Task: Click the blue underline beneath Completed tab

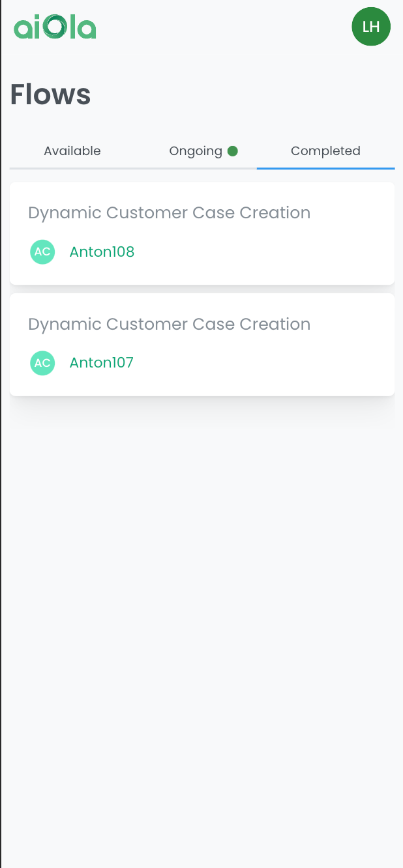Action: (x=325, y=168)
